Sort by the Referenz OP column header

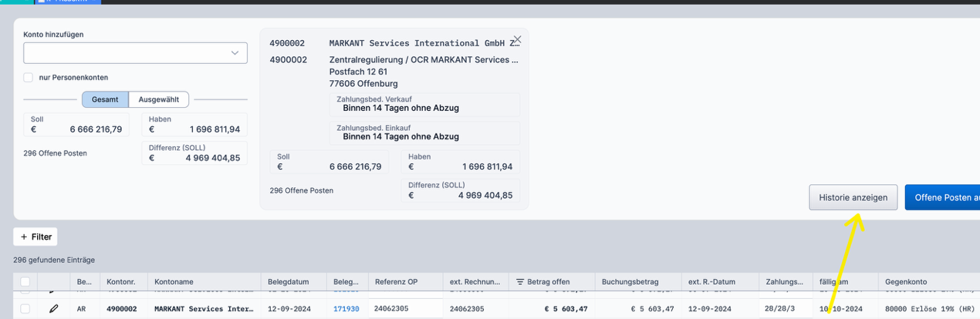click(x=405, y=282)
